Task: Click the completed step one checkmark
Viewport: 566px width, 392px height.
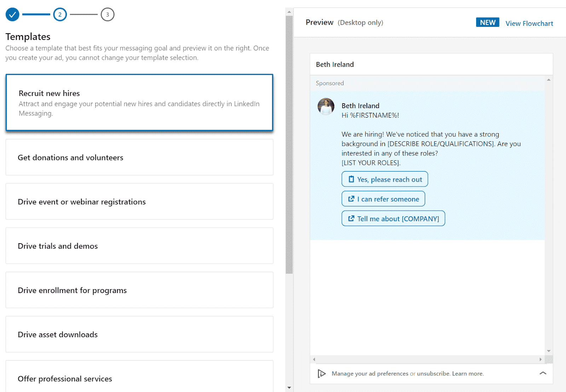Action: pos(12,14)
